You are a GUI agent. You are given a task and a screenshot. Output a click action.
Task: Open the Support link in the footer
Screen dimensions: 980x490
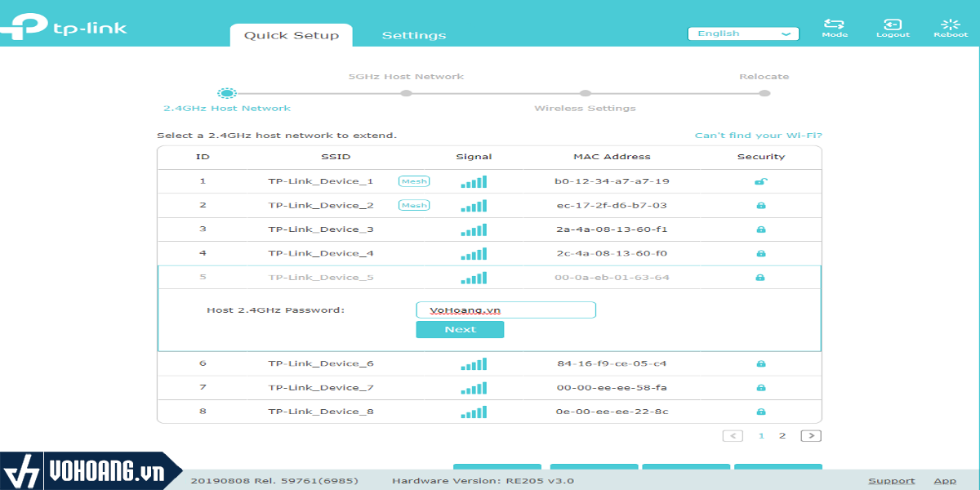pyautogui.click(x=892, y=481)
